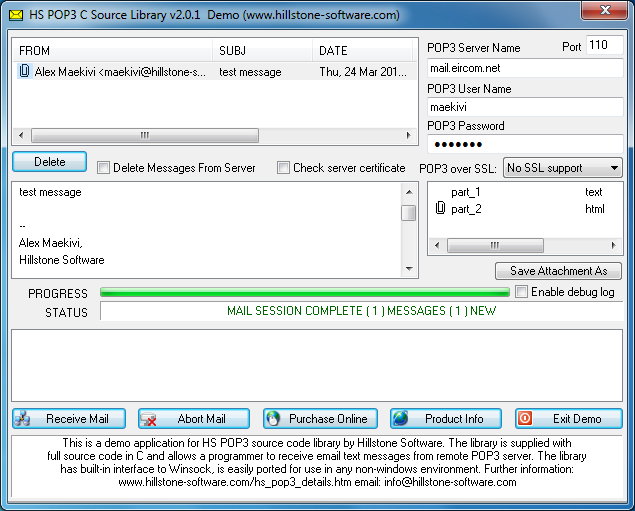
Task: Click the MAIL SESSION COMPLETE status text
Action: pyautogui.click(x=362, y=311)
